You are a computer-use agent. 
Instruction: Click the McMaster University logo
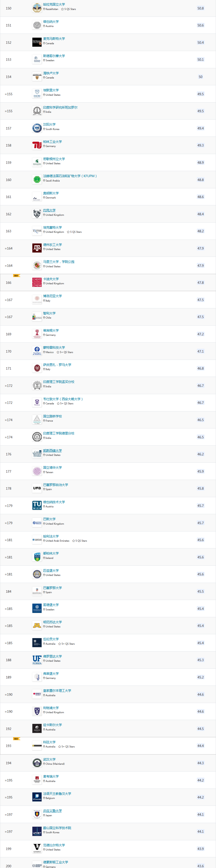click(37, 43)
